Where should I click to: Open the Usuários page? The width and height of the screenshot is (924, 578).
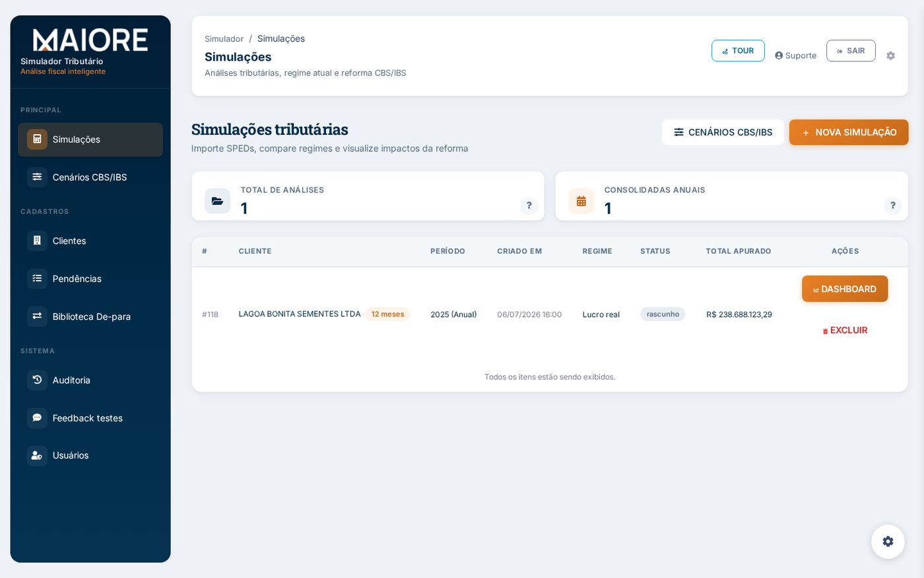pyautogui.click(x=90, y=455)
